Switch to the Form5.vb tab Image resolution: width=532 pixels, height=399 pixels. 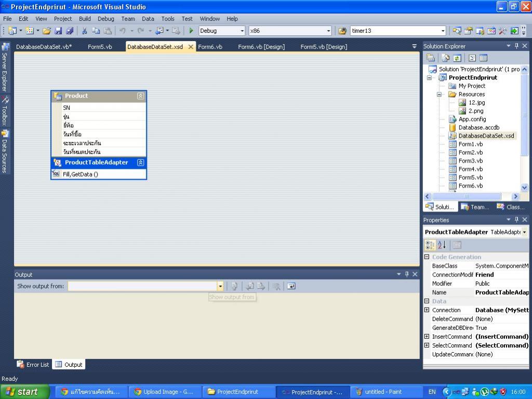100,47
